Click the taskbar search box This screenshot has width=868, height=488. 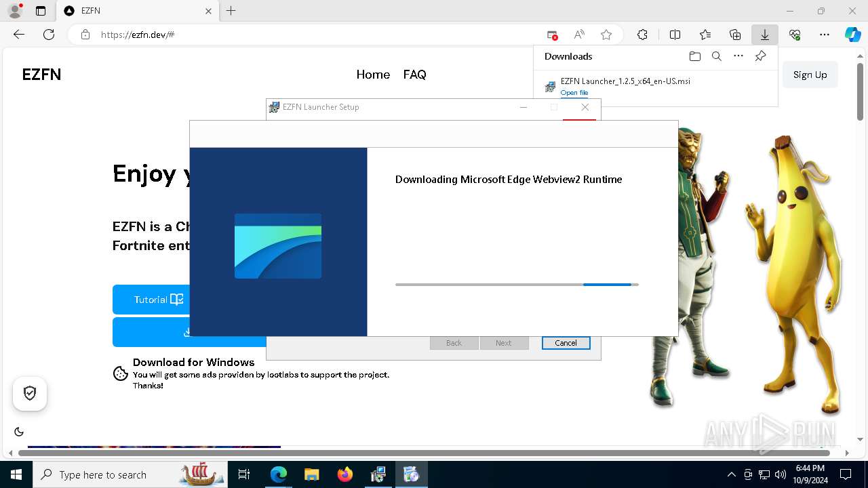(x=130, y=474)
